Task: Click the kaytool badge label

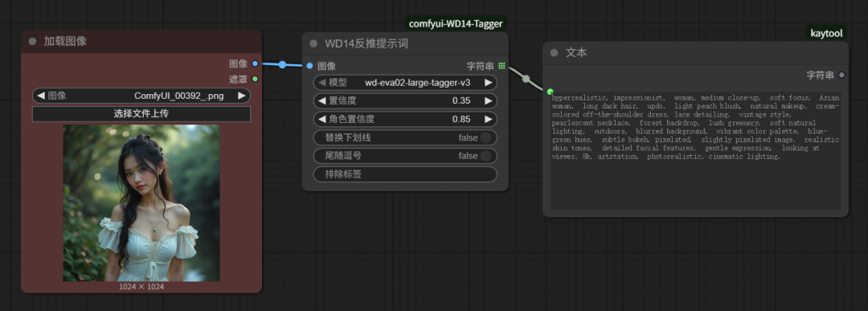Action: tap(826, 34)
